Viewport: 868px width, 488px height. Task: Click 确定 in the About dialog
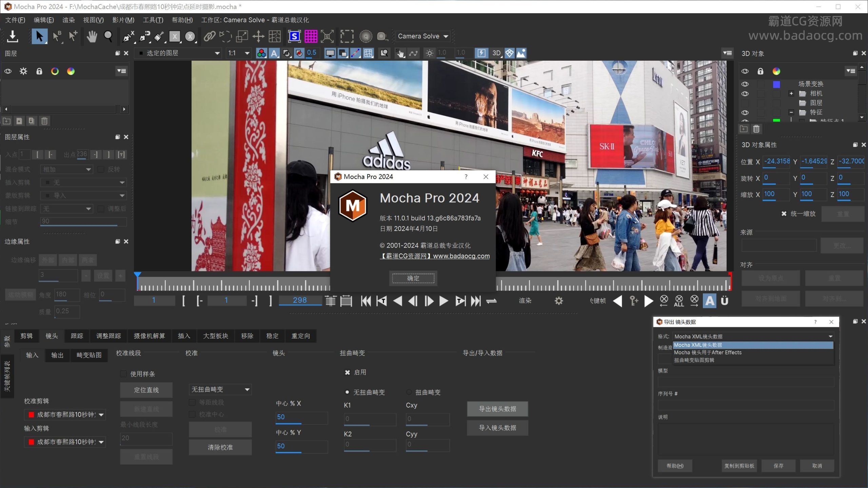(x=413, y=278)
